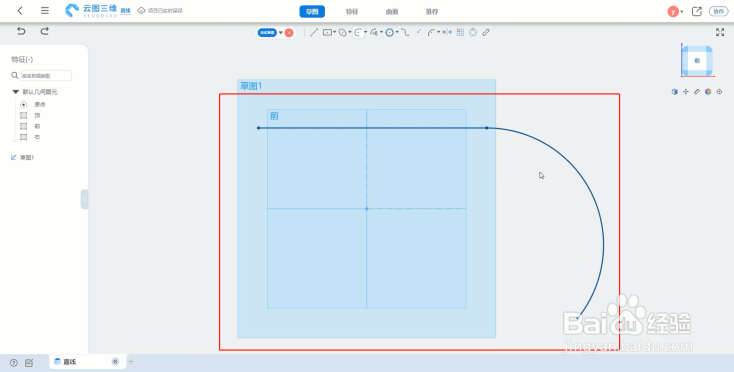The height and width of the screenshot is (372, 734).
Task: Select the Fillet tool
Action: tap(431, 32)
